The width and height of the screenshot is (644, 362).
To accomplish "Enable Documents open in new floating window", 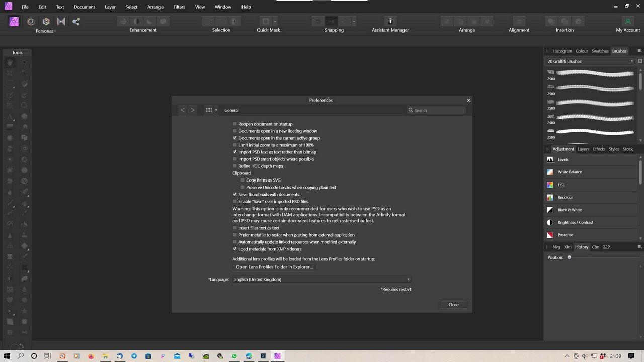I will click(235, 131).
